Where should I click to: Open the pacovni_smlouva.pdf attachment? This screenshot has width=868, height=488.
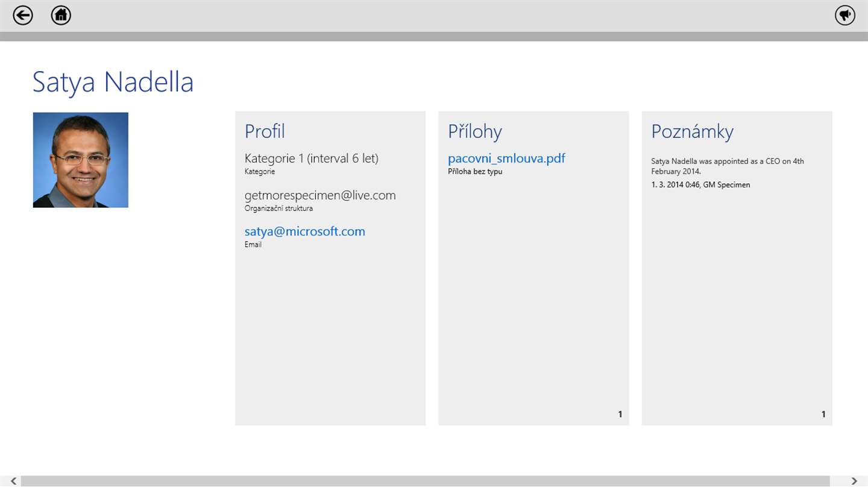[x=506, y=158]
